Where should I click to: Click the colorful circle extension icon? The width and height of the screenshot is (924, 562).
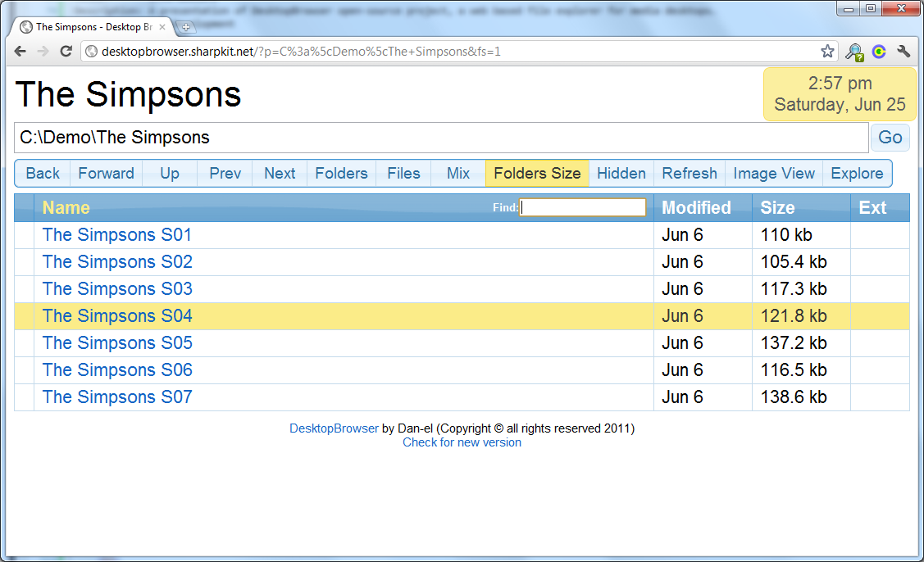tap(879, 52)
